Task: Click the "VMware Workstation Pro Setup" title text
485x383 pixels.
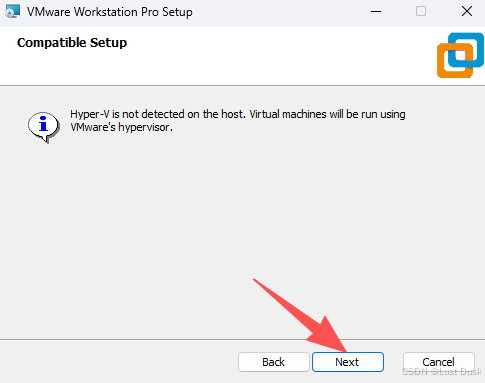Action: click(110, 12)
